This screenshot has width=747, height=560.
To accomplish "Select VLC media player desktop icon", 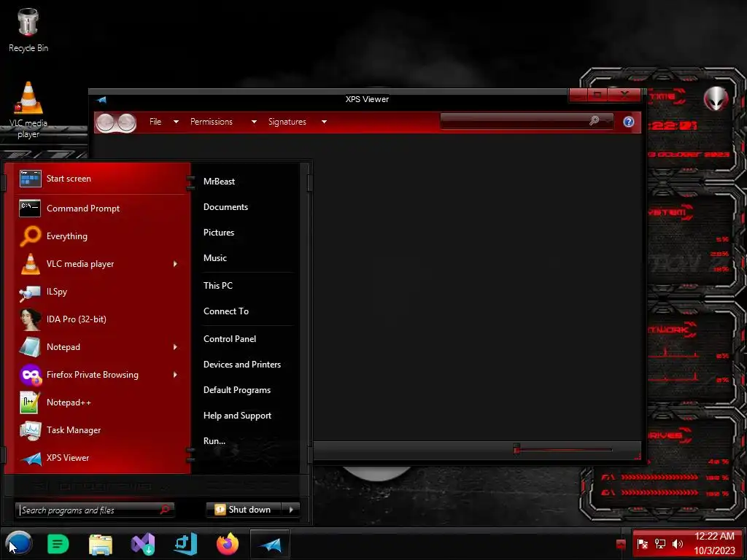I will coord(28,109).
